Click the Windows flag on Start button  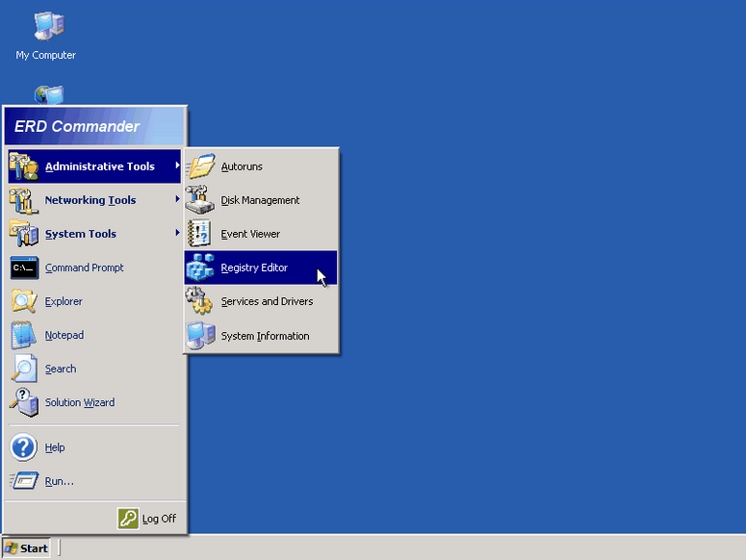(11, 548)
